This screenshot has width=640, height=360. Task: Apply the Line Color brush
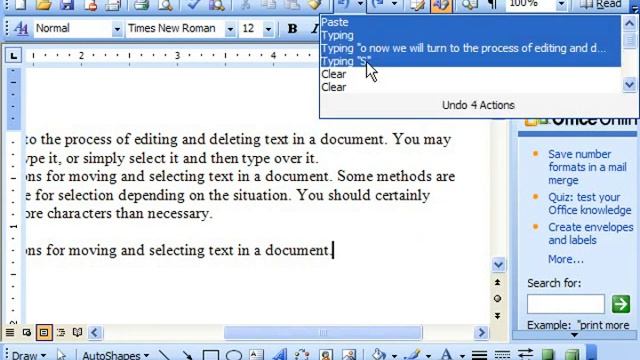click(x=413, y=354)
